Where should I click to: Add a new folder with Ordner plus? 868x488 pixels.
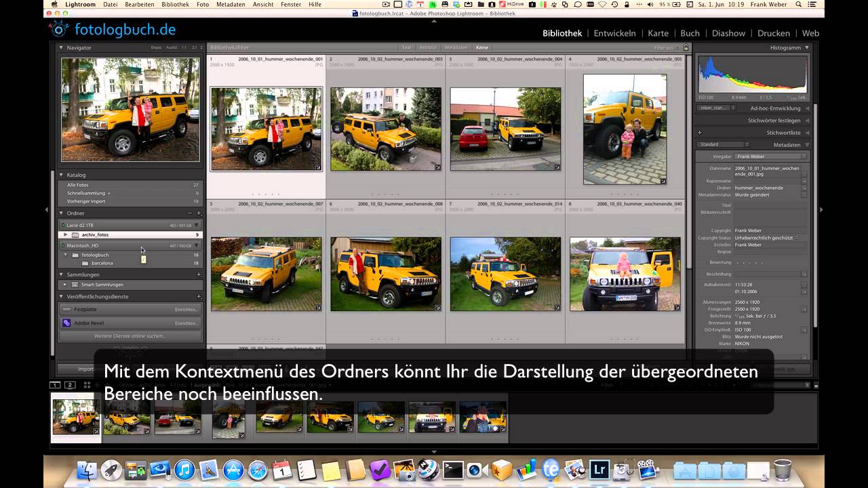199,213
